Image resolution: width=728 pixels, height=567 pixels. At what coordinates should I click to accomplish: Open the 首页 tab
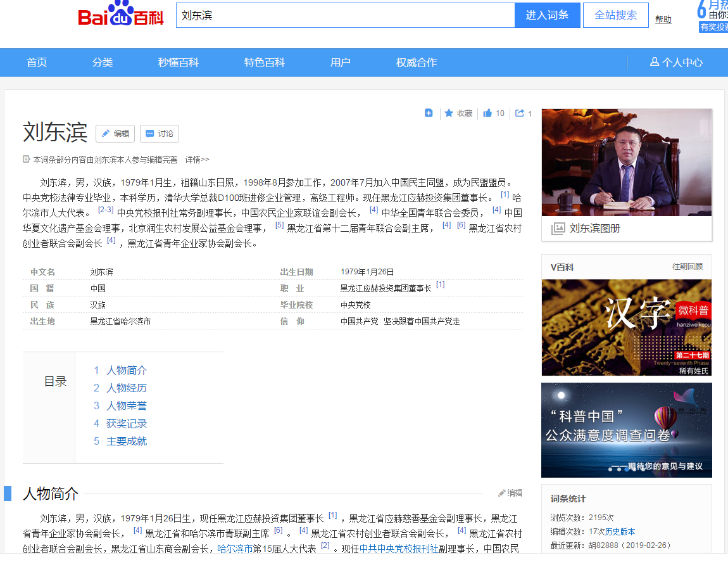click(x=37, y=62)
